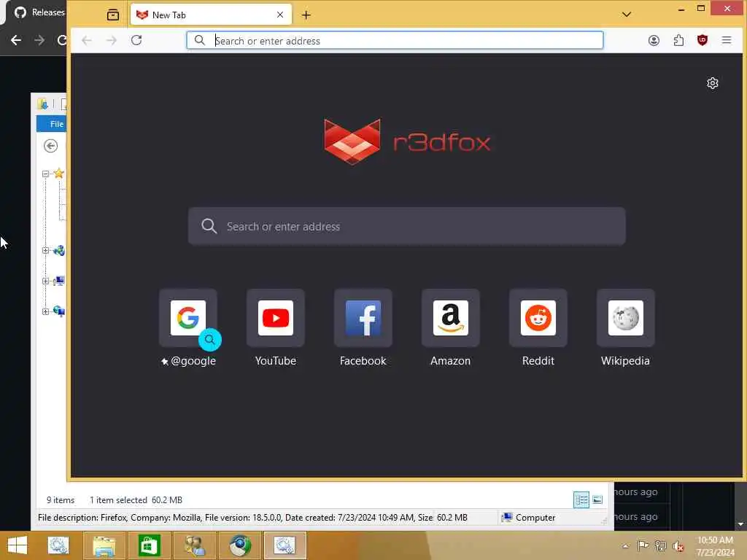Open a new tab with plus button
The image size is (747, 560).
[x=306, y=15]
